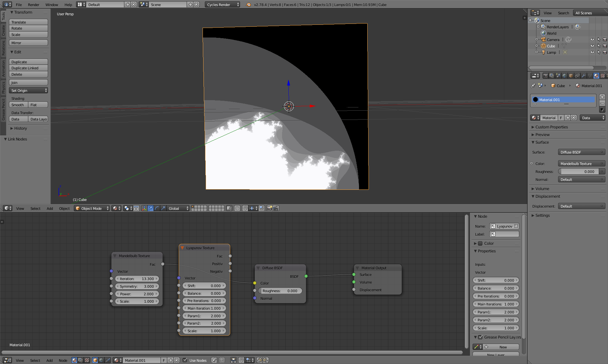
Task: Switch node tree to compositing nodes icon
Action: coord(80,360)
